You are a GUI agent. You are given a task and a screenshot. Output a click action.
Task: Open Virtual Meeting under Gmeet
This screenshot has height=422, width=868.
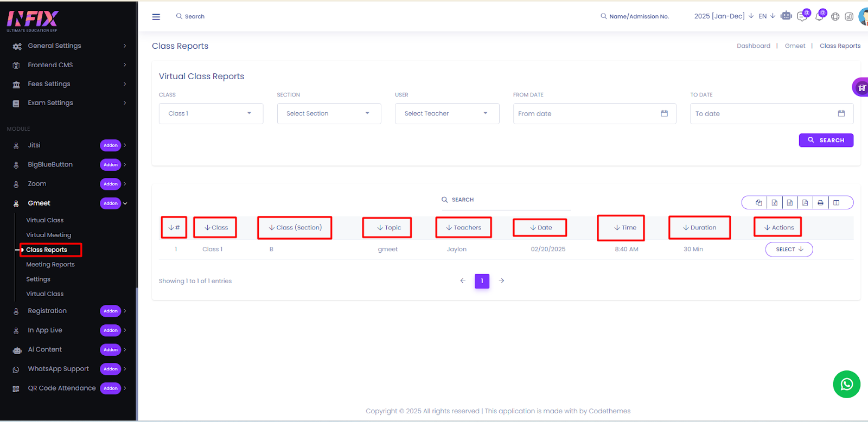49,235
